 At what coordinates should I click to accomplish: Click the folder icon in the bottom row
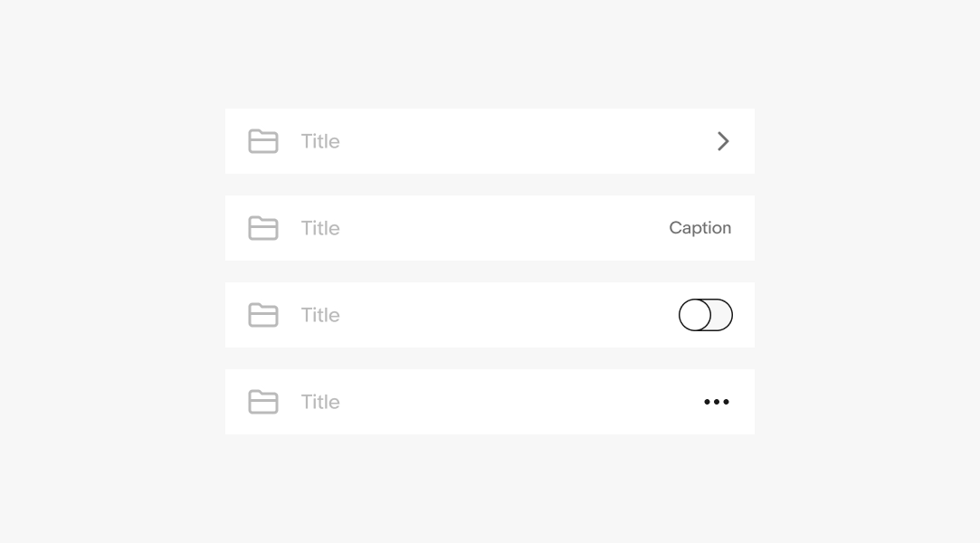point(262,402)
